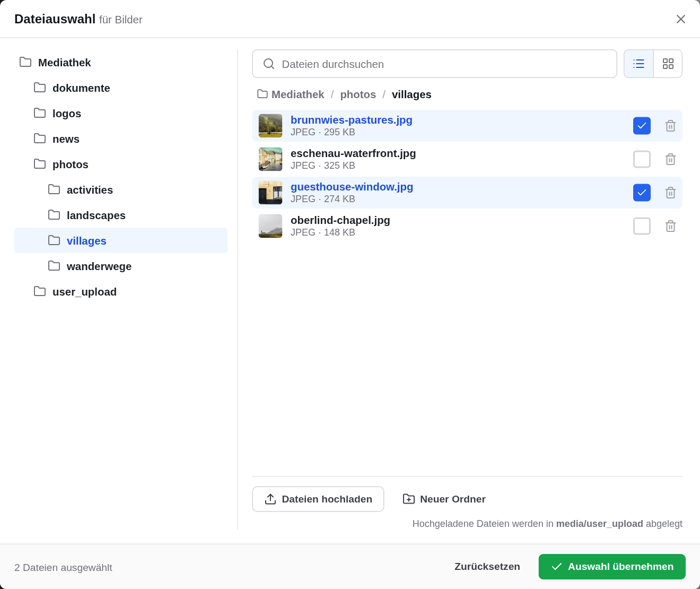Image resolution: width=700 pixels, height=589 pixels.
Task: Uncheck guesthouse-window.jpg checkbox
Action: 642,193
